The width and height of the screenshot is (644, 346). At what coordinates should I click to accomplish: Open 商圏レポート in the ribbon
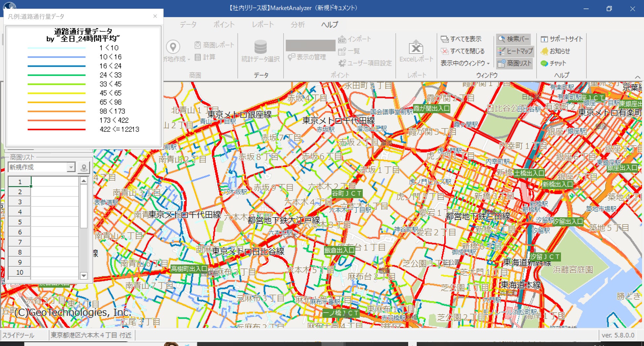pyautogui.click(x=214, y=45)
